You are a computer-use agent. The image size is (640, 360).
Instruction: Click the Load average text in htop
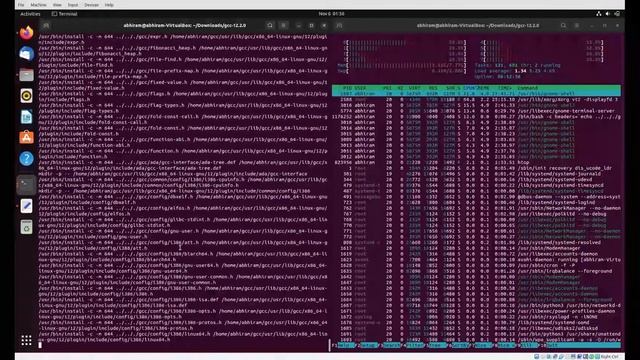(515, 71)
